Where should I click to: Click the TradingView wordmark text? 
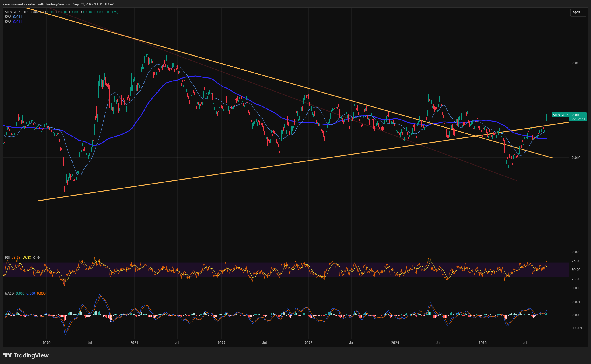(31, 355)
